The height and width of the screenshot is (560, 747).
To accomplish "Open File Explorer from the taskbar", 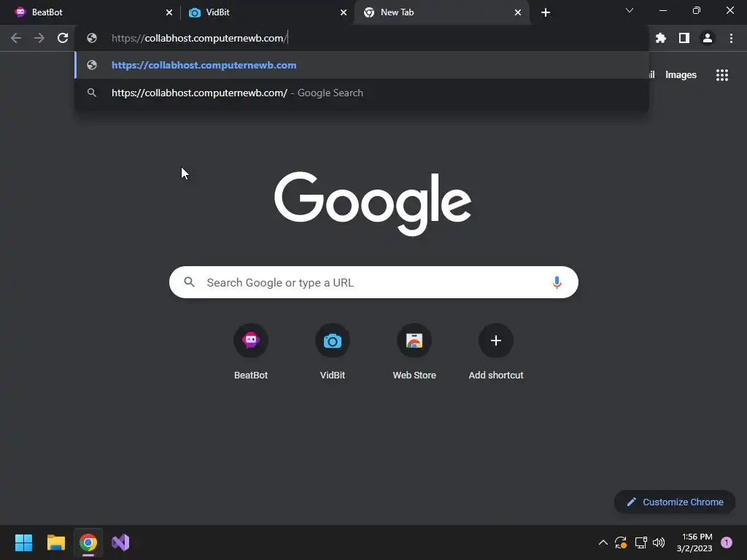I will (55, 542).
